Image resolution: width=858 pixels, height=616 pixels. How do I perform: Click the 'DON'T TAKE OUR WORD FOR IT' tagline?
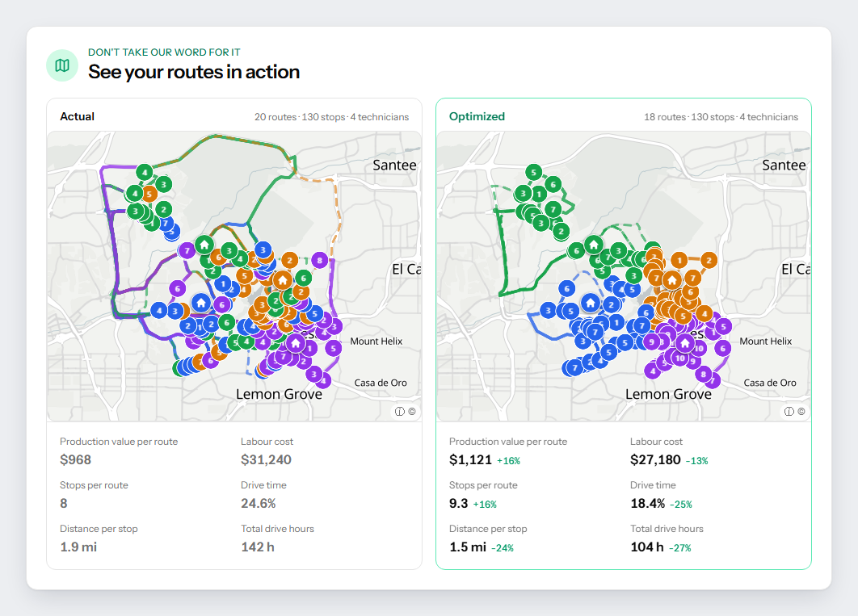[x=164, y=52]
